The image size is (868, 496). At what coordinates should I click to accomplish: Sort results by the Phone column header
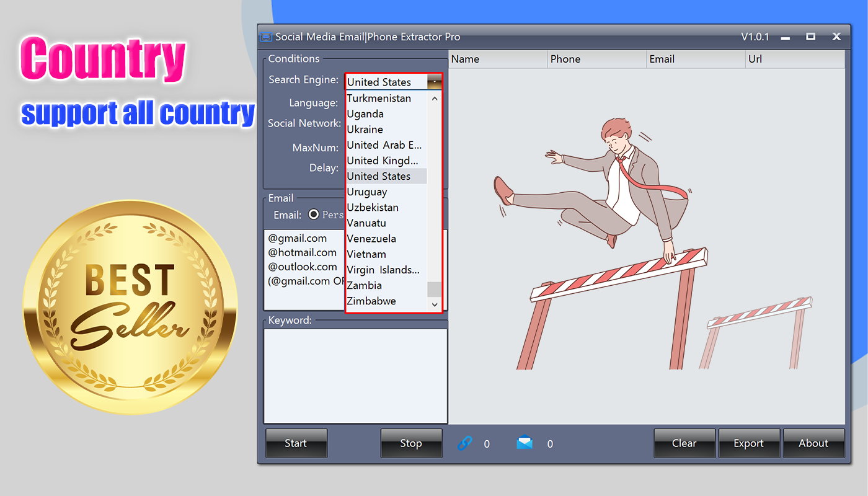[x=596, y=60]
